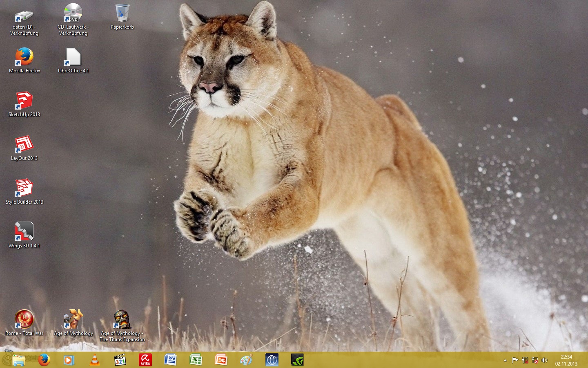
Task: Open the volume speaker control in tray
Action: (x=544, y=361)
